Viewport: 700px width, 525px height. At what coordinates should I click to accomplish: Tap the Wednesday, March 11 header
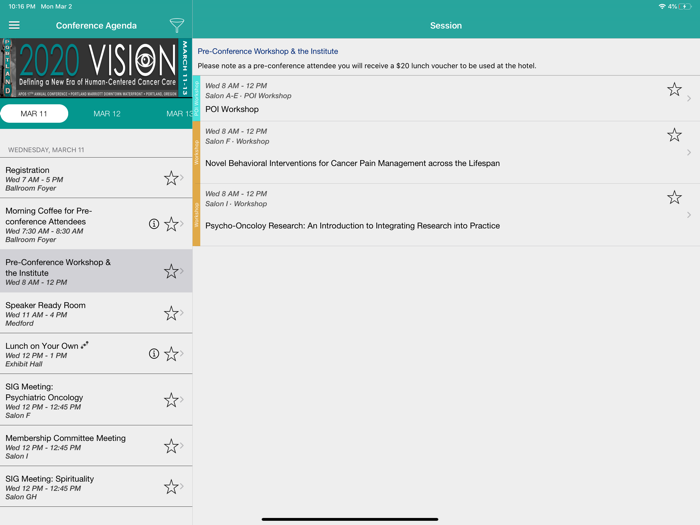click(x=46, y=150)
